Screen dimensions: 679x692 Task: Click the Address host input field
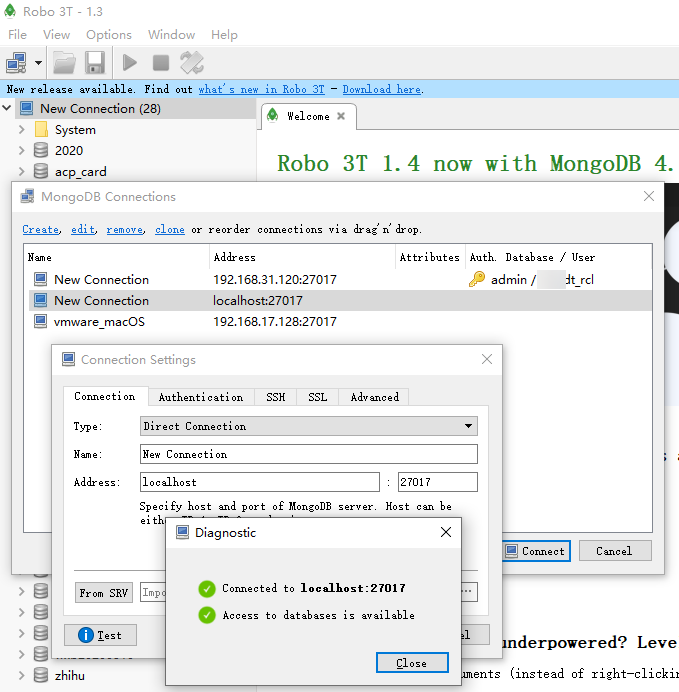259,482
